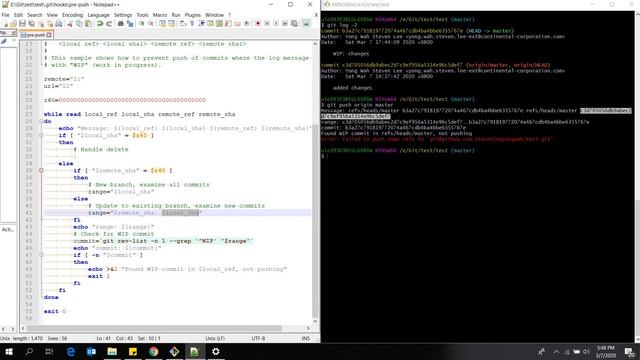This screenshot has width=640, height=360.
Task: Click the 'git push origin master' terminal line
Action: 357,105
